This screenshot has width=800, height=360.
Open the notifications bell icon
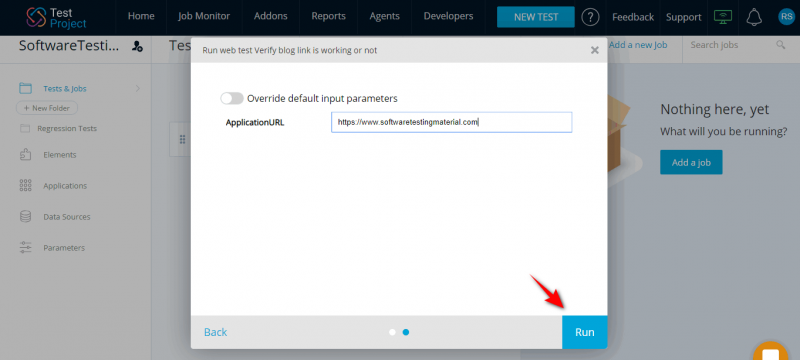point(754,17)
